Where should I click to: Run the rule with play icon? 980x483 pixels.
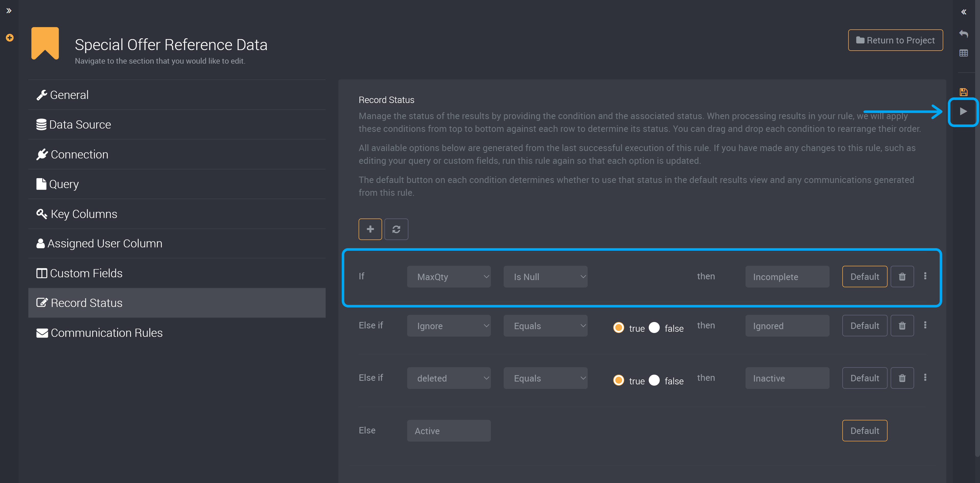(964, 111)
